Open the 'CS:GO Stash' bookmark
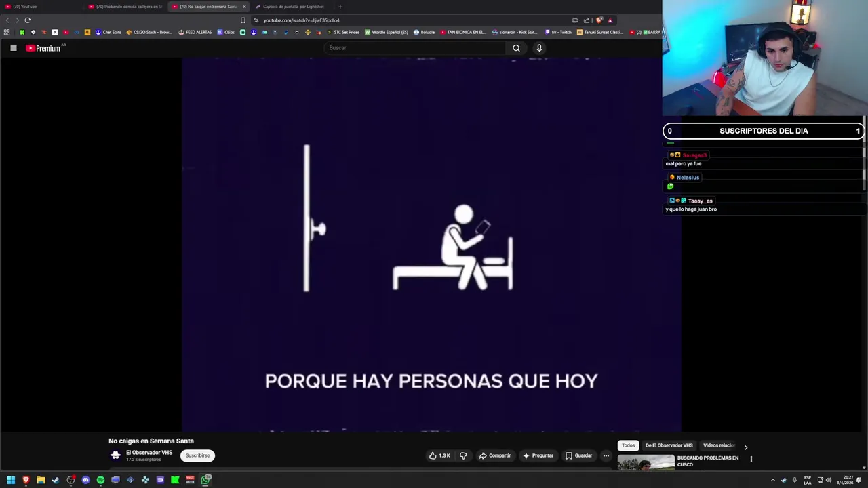The image size is (868, 488). pyautogui.click(x=149, y=32)
